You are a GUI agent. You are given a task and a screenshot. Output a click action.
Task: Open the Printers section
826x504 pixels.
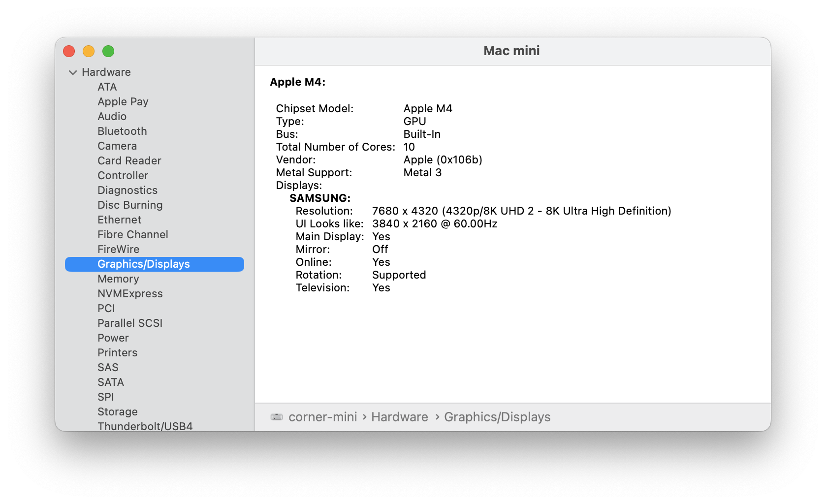117,352
